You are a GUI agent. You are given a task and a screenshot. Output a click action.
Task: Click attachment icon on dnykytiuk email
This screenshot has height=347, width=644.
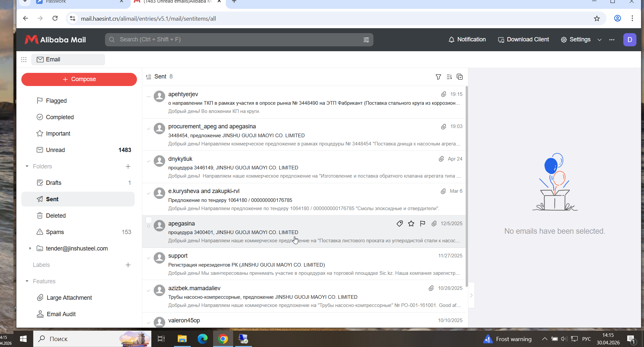click(441, 159)
